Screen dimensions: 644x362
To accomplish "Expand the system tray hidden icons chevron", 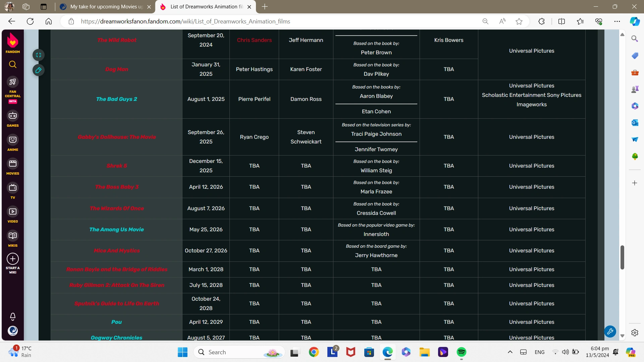I will click(x=510, y=352).
